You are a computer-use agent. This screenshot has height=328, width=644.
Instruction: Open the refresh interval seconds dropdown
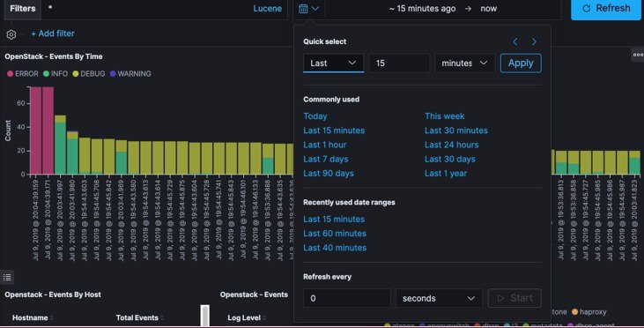439,298
